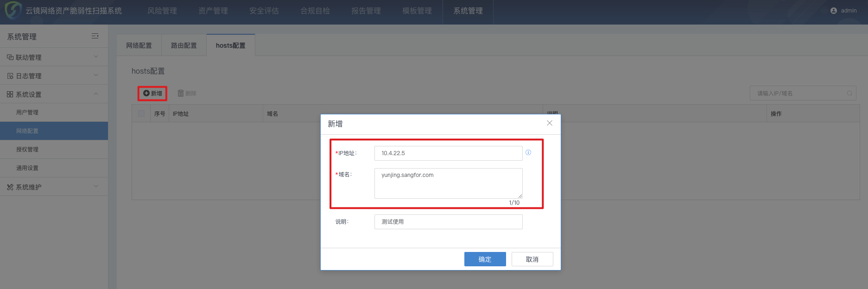Open 通用设置 in the sidebar
Viewport: 868px width, 289px height.
54,168
